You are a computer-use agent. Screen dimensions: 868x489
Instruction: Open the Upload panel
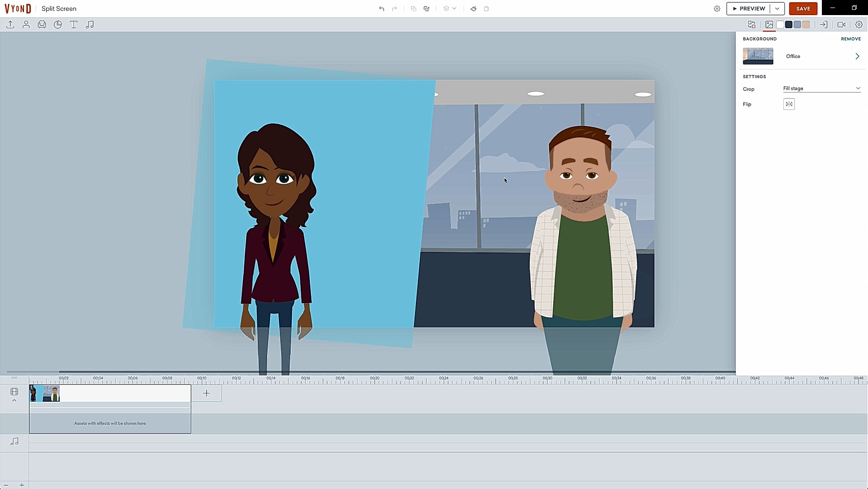(10, 24)
